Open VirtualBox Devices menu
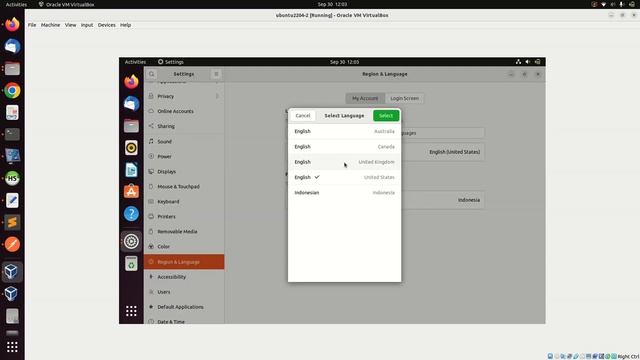 (107, 25)
